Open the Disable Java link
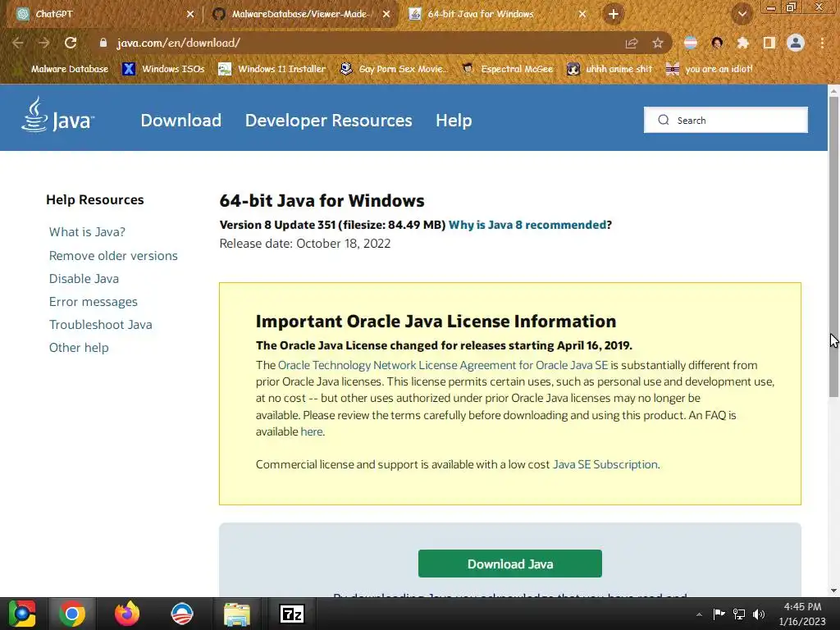 [x=84, y=279]
